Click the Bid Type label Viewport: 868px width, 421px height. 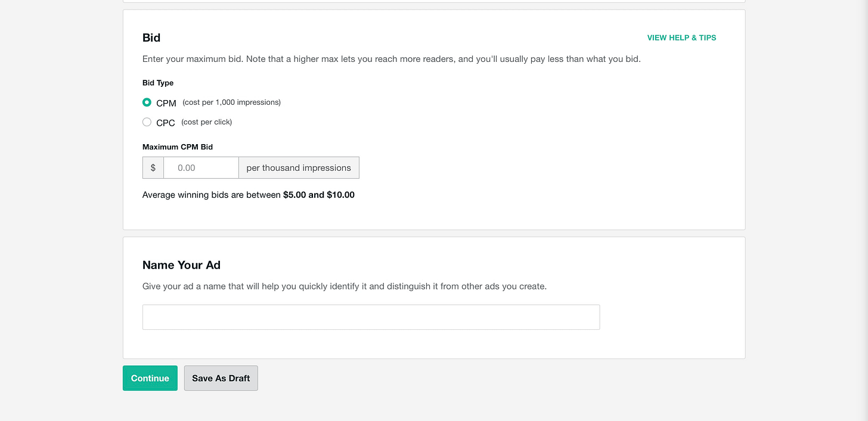click(x=158, y=83)
